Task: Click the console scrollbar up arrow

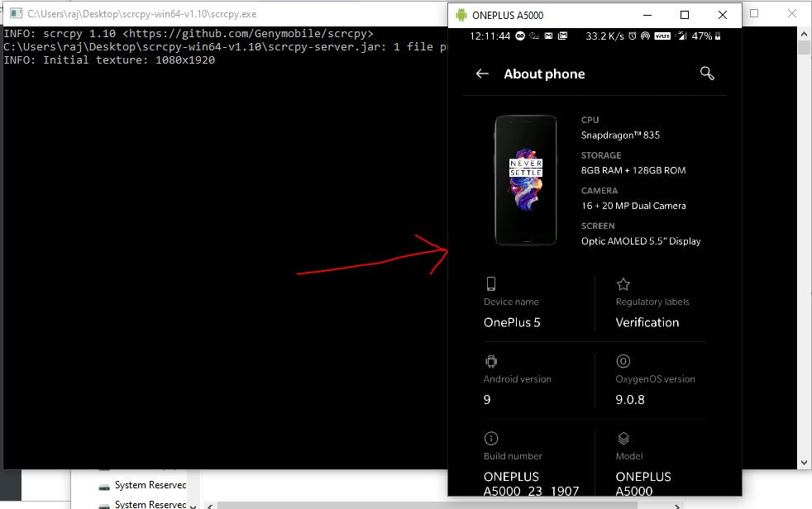Action: coord(804,35)
